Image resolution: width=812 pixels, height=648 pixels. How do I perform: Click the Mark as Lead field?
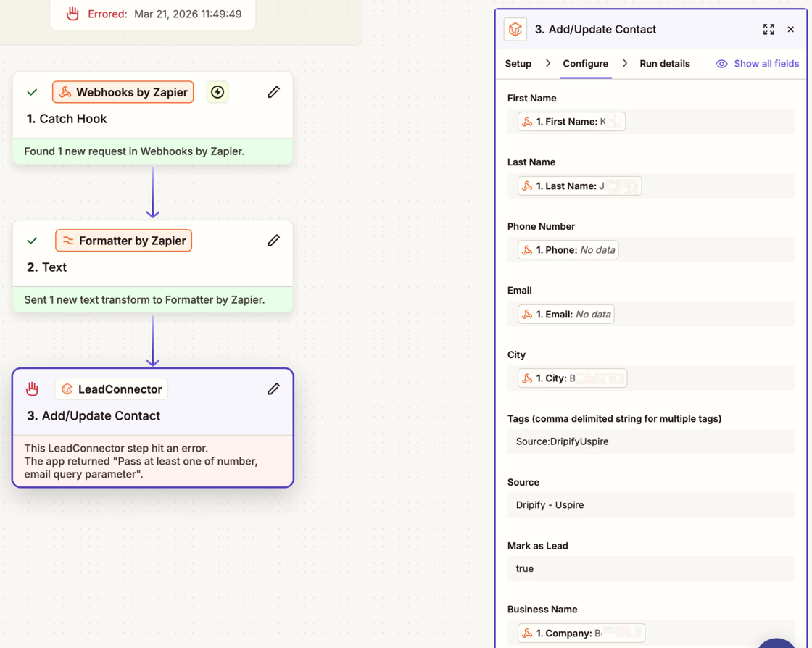pyautogui.click(x=650, y=569)
